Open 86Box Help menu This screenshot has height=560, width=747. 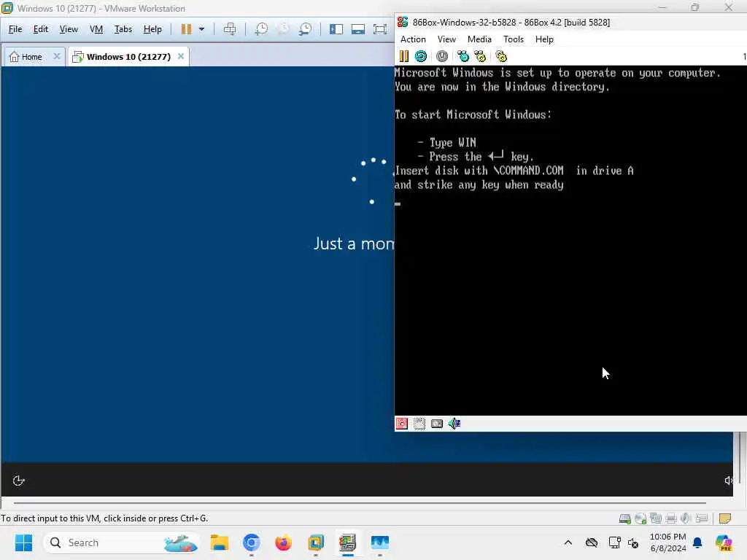pyautogui.click(x=544, y=39)
